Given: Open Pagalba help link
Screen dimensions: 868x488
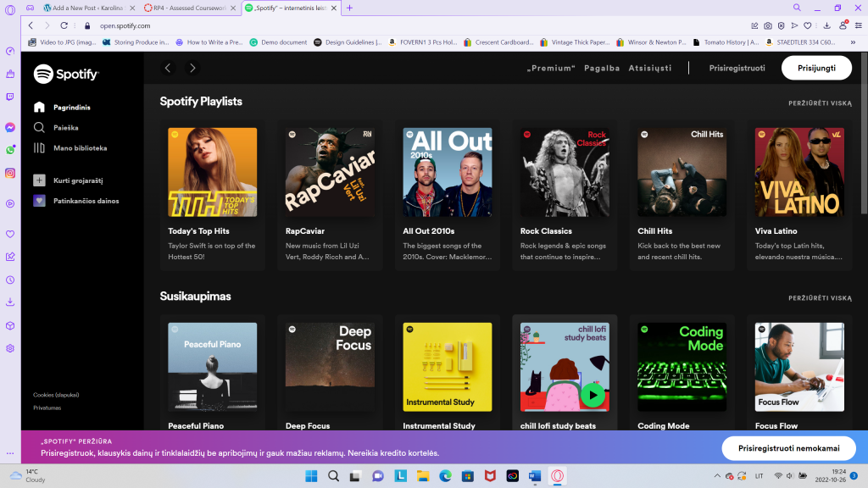Looking at the screenshot, I should pos(602,68).
